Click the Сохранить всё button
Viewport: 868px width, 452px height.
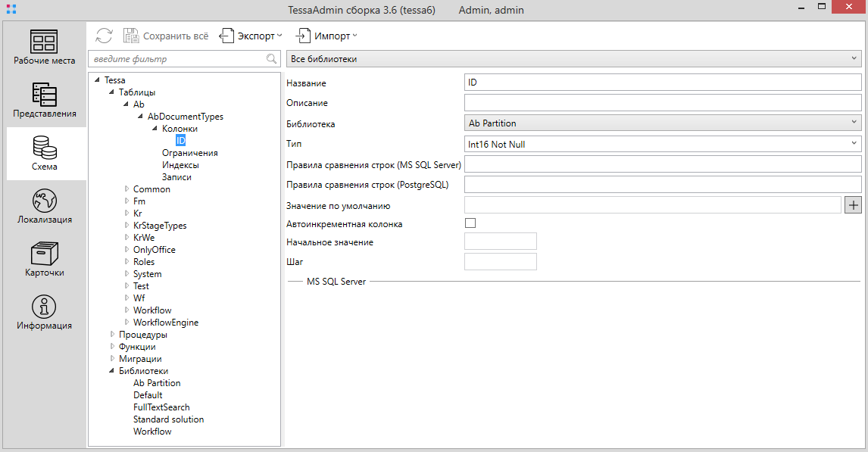tap(166, 36)
